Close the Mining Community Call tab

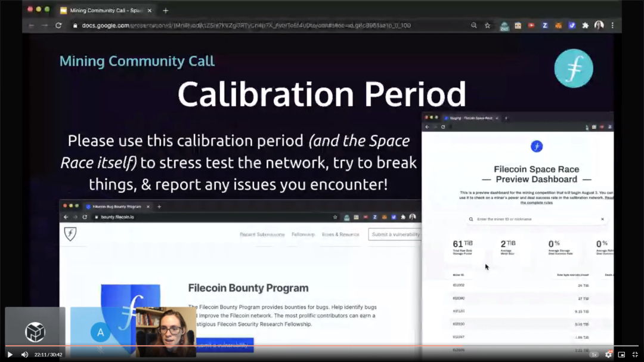point(150,11)
